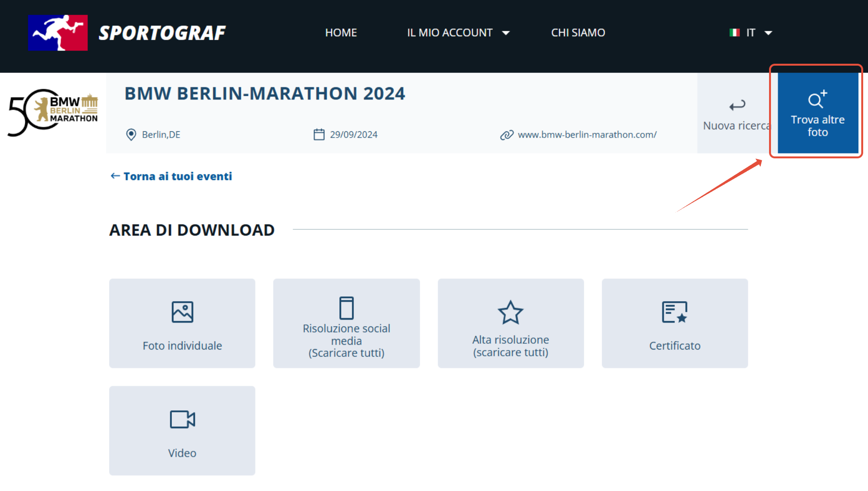Click the BMW Berlin Marathon 50 logo
The image size is (868, 491).
[x=53, y=112]
